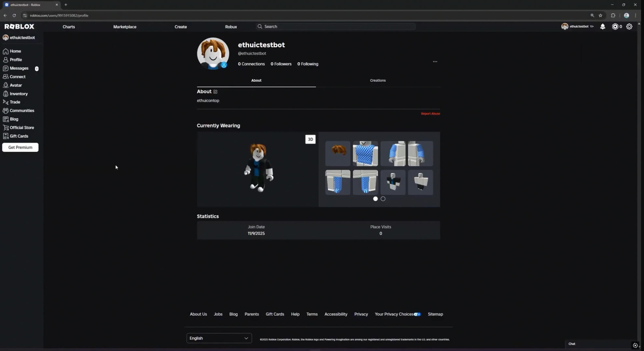The width and height of the screenshot is (644, 351).
Task: Open the Jobs footer link
Action: point(218,314)
